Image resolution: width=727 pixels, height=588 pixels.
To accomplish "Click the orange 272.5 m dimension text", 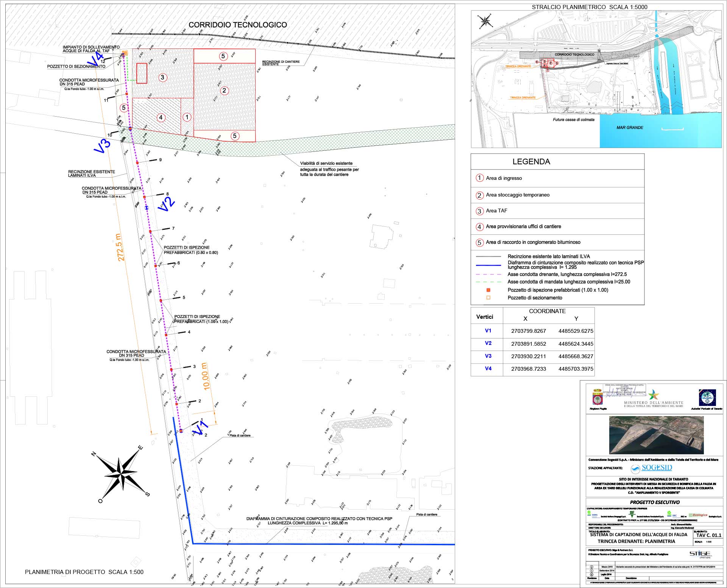I will point(119,247).
